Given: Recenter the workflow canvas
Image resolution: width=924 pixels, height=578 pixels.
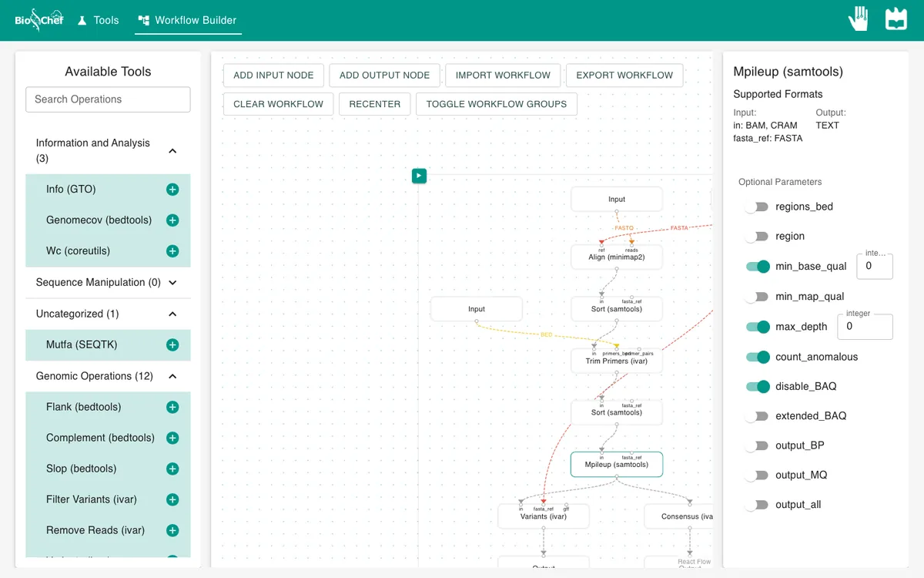Looking at the screenshot, I should (x=375, y=104).
